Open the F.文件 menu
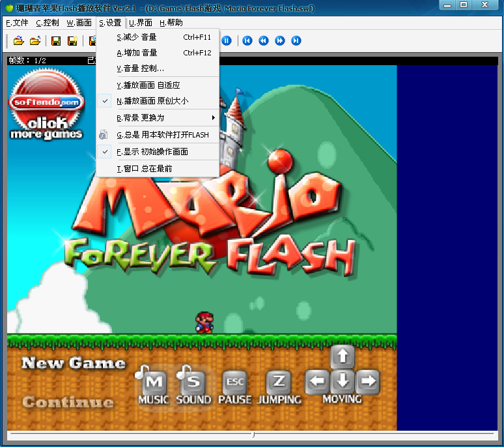The height and width of the screenshot is (447, 504). [x=17, y=23]
